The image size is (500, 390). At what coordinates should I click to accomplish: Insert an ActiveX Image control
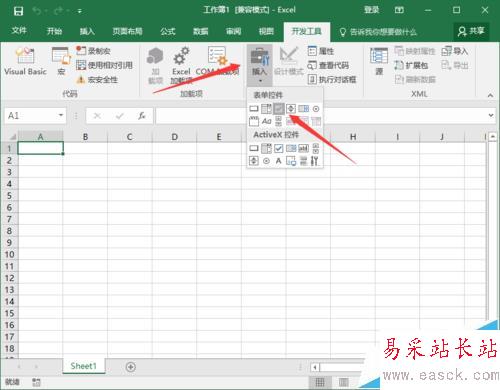tap(291, 161)
